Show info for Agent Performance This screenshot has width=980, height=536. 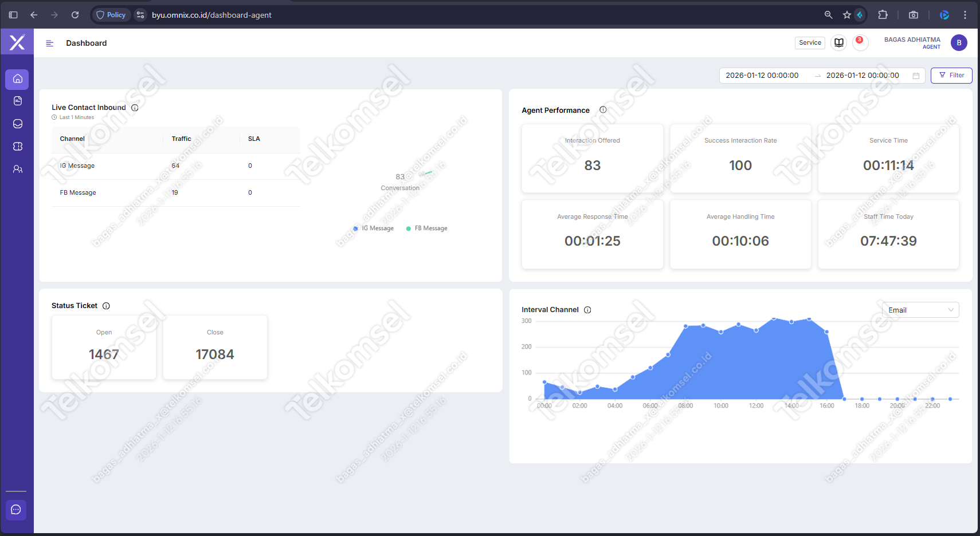click(x=603, y=110)
